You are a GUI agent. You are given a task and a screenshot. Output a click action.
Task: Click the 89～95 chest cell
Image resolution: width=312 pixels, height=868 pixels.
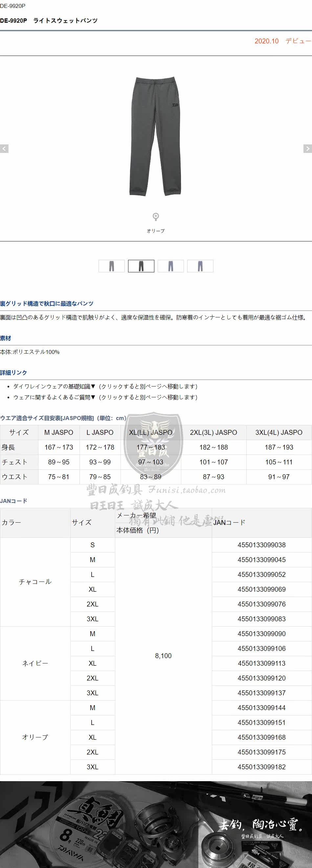click(x=59, y=462)
